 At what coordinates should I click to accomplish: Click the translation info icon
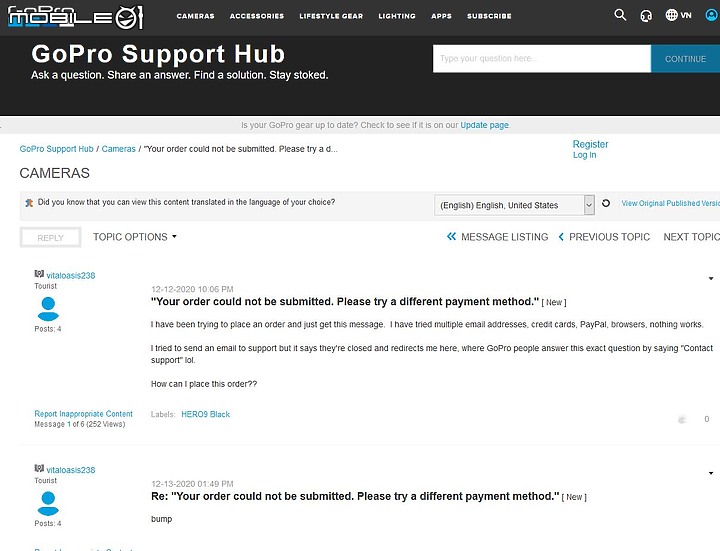tap(29, 202)
